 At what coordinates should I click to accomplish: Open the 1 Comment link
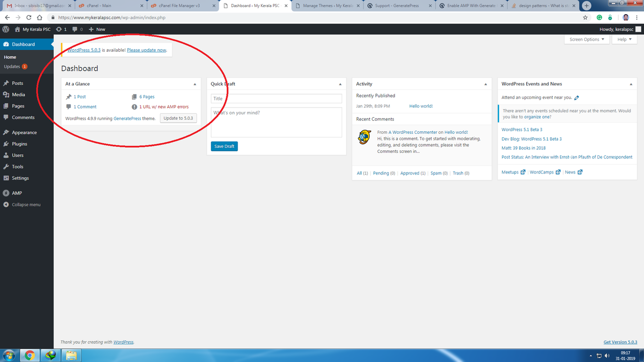pyautogui.click(x=85, y=107)
